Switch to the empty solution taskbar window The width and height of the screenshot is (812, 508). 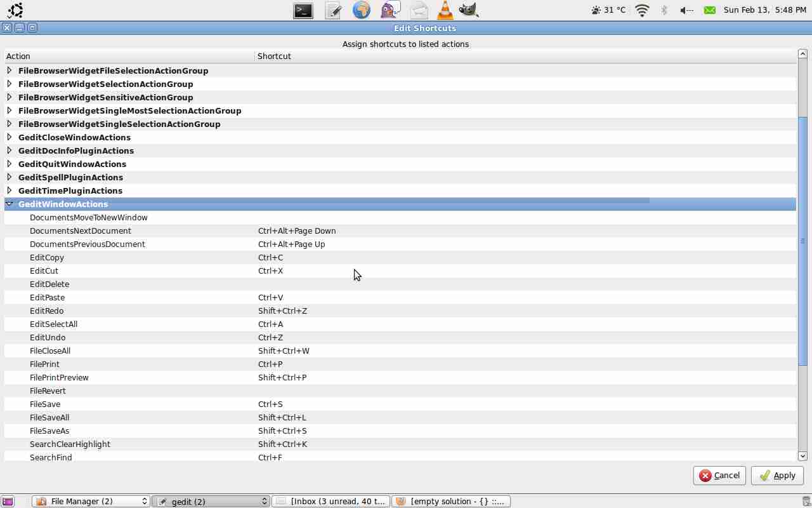coord(450,502)
